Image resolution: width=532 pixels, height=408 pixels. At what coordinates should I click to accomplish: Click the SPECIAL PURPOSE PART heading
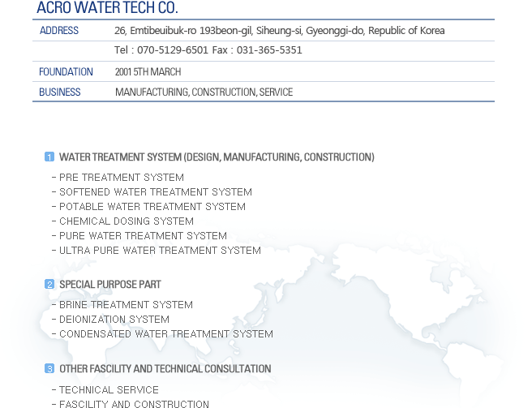(x=110, y=285)
